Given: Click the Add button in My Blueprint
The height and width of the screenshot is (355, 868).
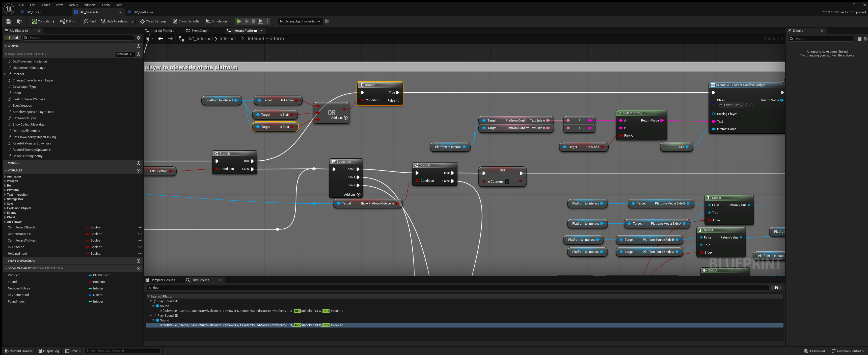Looking at the screenshot, I should pyautogui.click(x=13, y=38).
